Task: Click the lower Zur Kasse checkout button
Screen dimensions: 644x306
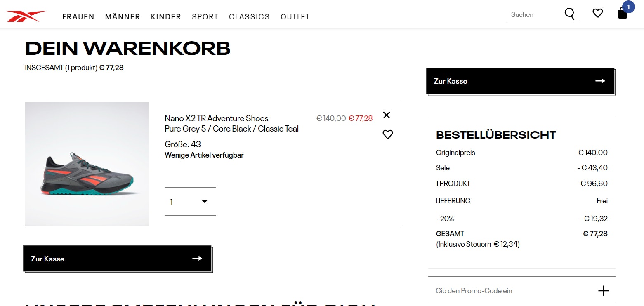Action: (x=117, y=259)
